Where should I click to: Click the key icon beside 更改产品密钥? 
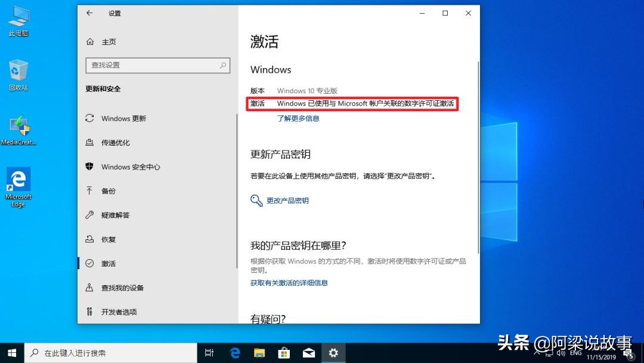point(256,201)
